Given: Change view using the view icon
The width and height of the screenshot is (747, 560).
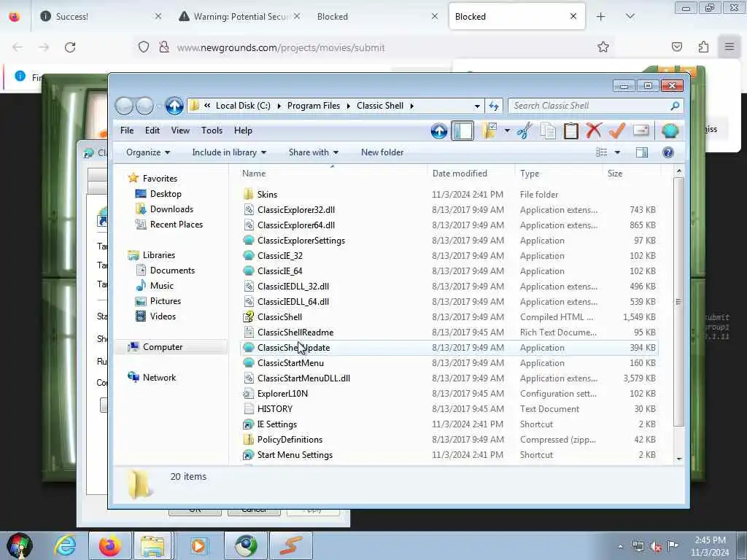Looking at the screenshot, I should 602,152.
